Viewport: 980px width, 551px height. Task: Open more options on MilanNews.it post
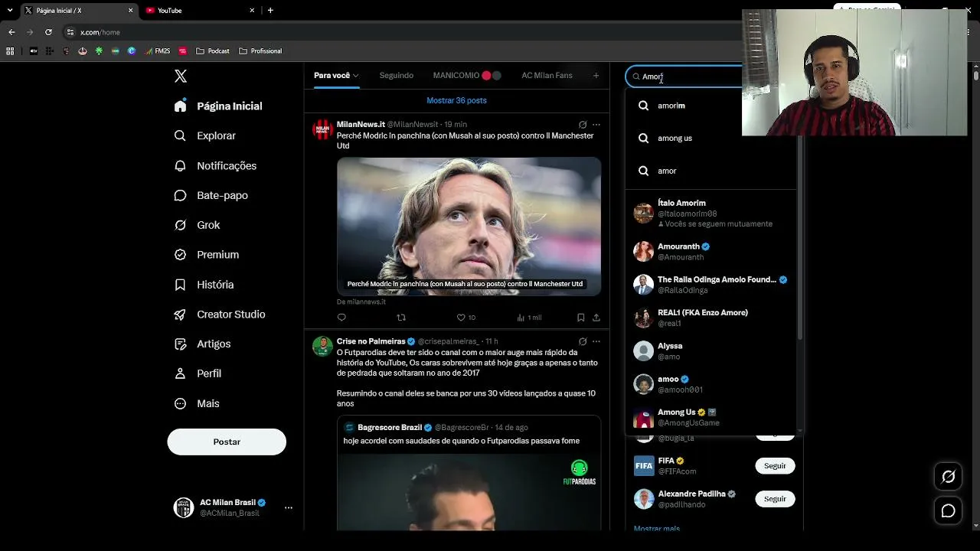click(596, 125)
